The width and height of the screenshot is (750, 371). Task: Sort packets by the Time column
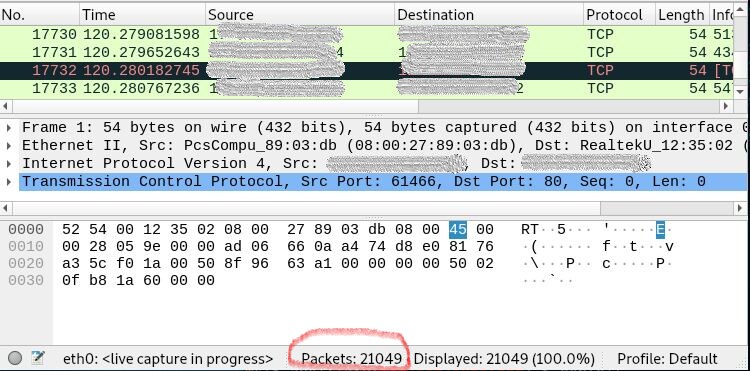click(x=143, y=15)
